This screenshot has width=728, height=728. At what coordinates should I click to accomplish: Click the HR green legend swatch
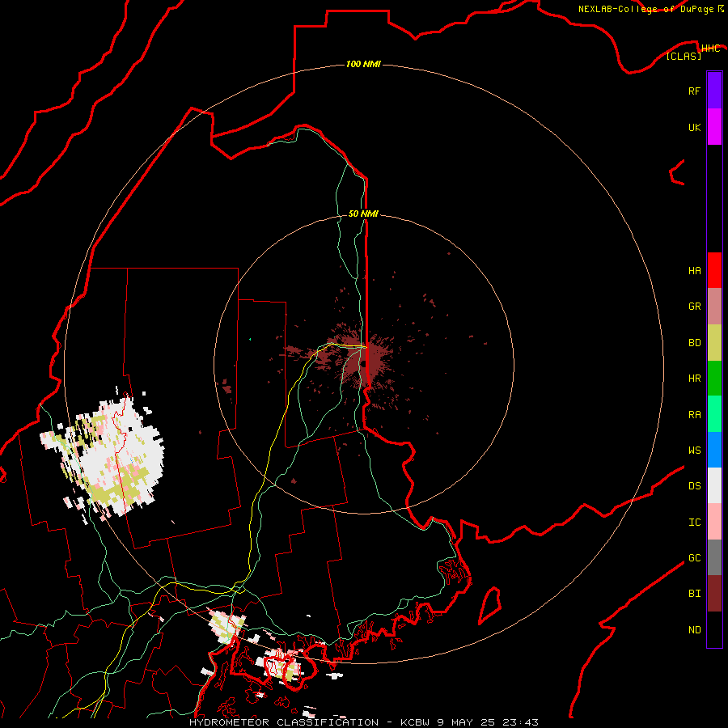point(714,379)
